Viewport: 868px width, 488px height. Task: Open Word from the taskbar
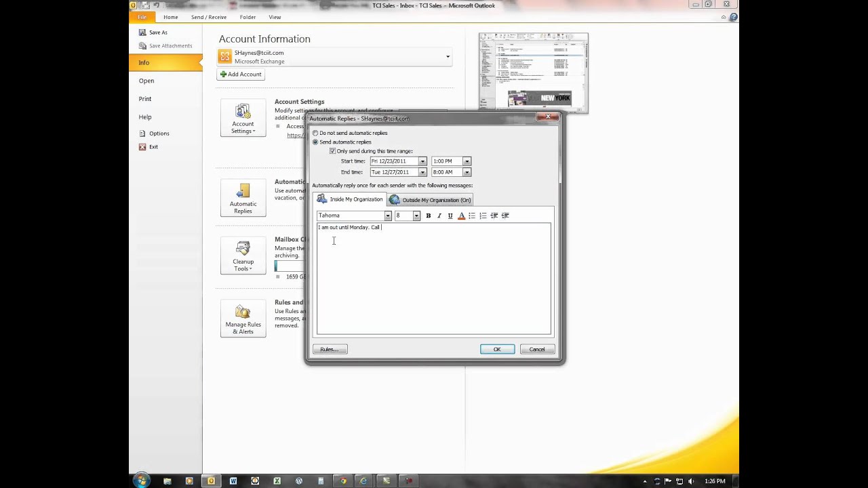233,481
